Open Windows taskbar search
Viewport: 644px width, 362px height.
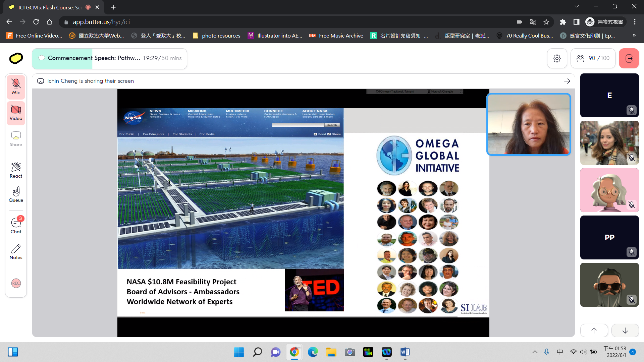[257, 352]
